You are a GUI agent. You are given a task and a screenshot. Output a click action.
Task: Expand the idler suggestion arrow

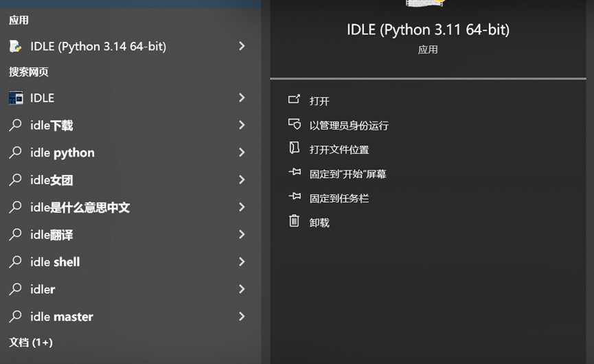click(242, 289)
